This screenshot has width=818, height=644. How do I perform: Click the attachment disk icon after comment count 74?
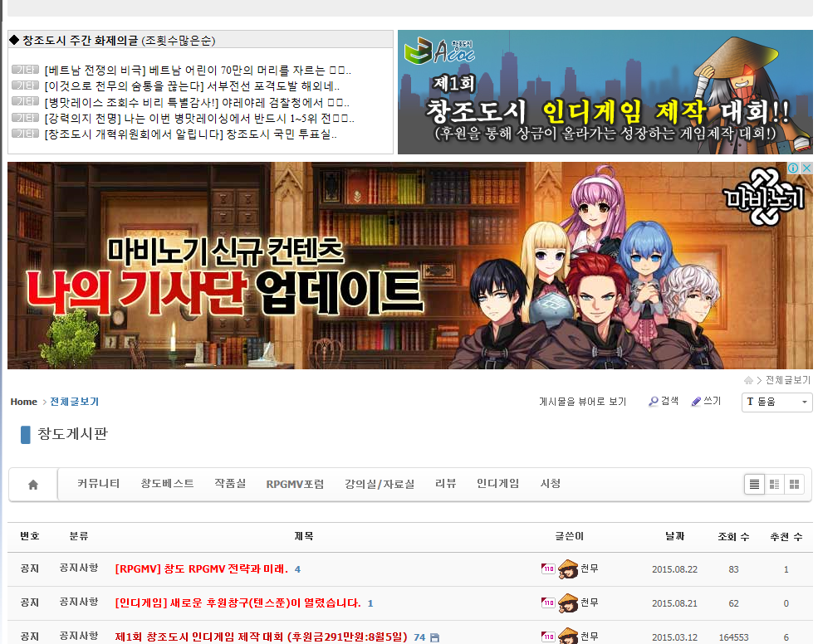[434, 637]
